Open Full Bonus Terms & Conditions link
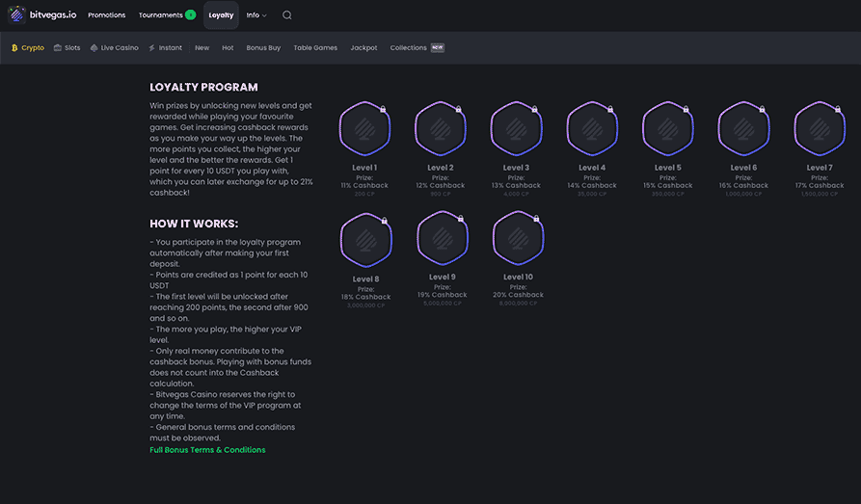Screen dimensions: 861x504 207,450
